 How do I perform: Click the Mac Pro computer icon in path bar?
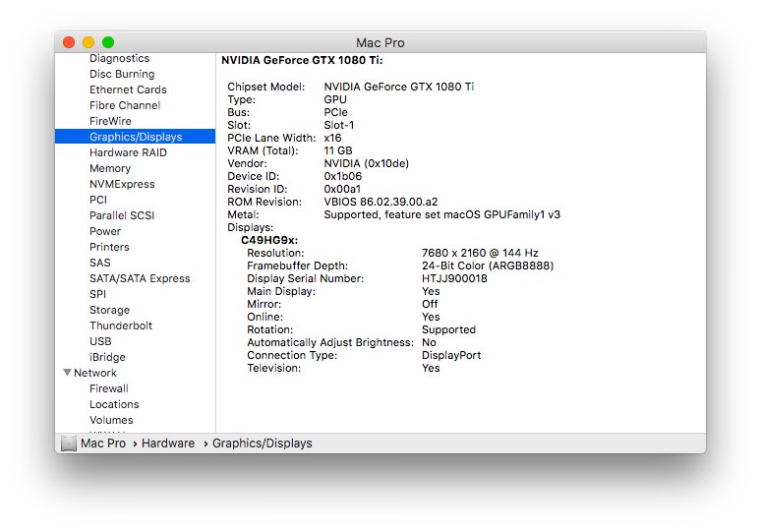pos(69,443)
